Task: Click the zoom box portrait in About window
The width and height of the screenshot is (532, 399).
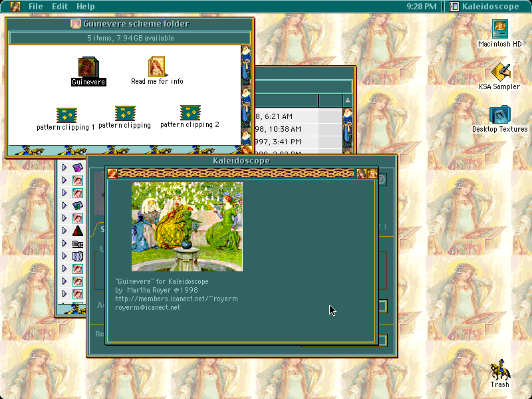Action: (x=362, y=174)
